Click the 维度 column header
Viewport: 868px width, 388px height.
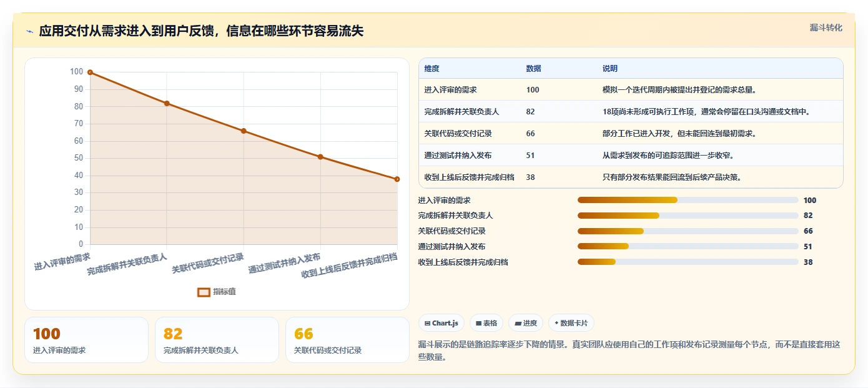tap(432, 69)
